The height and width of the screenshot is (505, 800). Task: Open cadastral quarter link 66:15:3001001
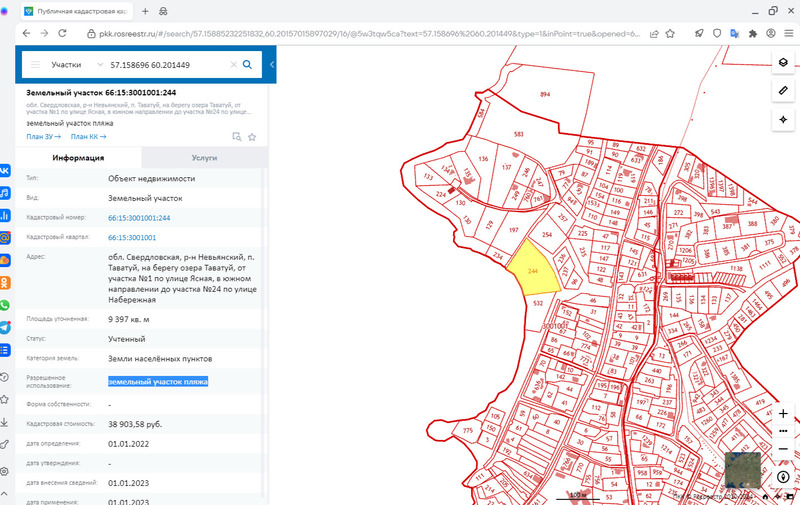pyautogui.click(x=132, y=238)
